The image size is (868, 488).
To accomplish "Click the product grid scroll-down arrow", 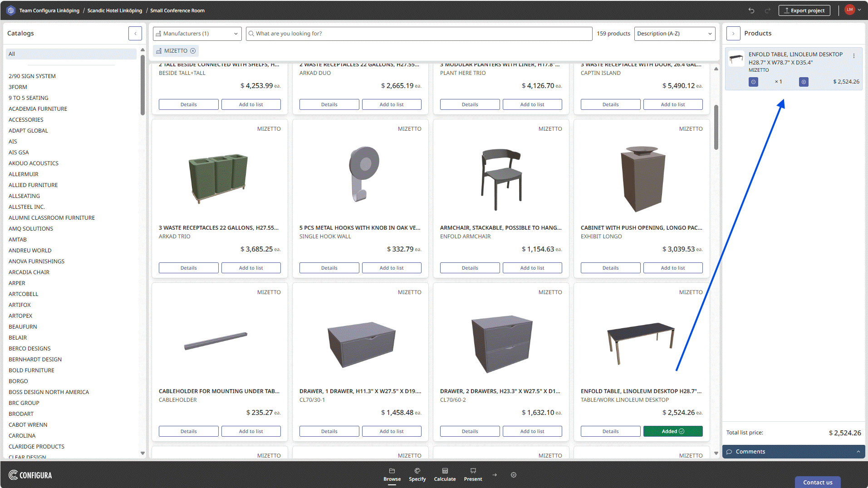I will [x=716, y=453].
